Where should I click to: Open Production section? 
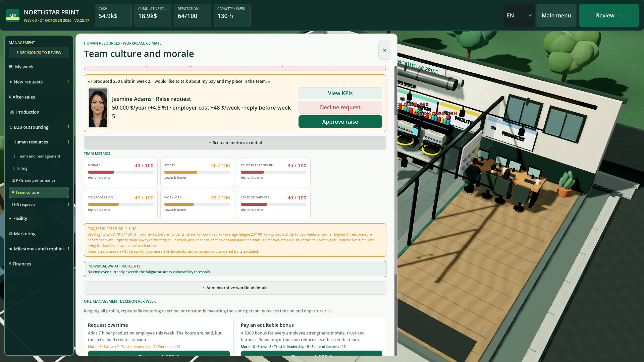point(39,112)
